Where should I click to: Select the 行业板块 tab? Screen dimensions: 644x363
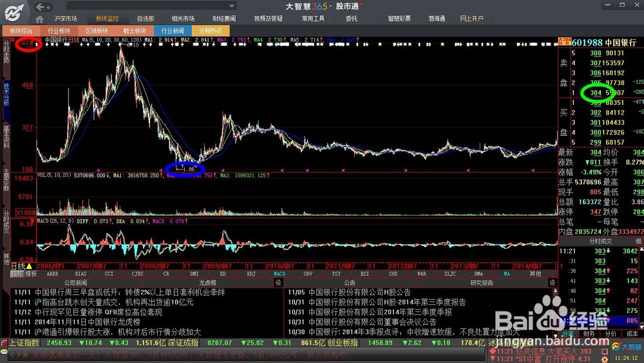(59, 31)
